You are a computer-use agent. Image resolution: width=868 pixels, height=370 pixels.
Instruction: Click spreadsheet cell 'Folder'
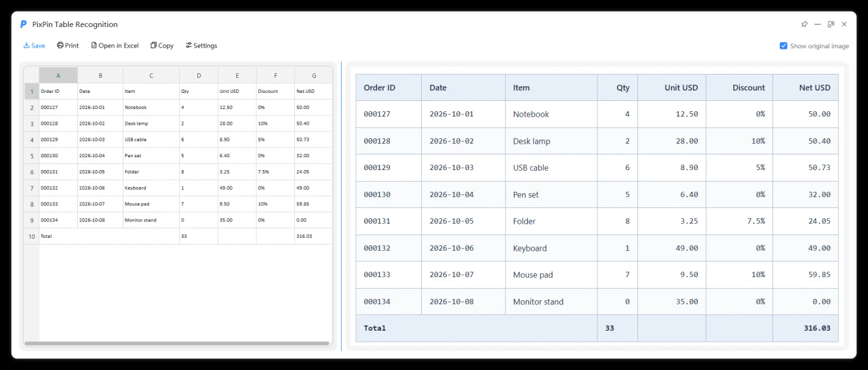tap(151, 171)
